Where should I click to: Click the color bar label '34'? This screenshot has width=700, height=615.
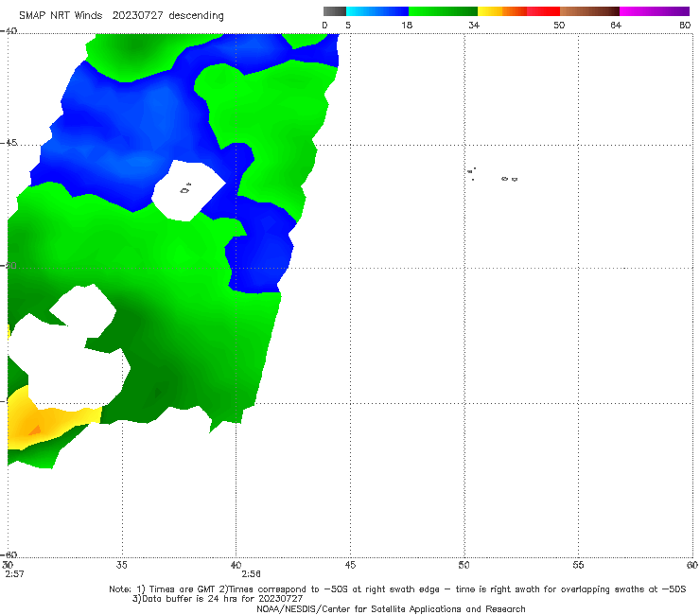click(474, 26)
